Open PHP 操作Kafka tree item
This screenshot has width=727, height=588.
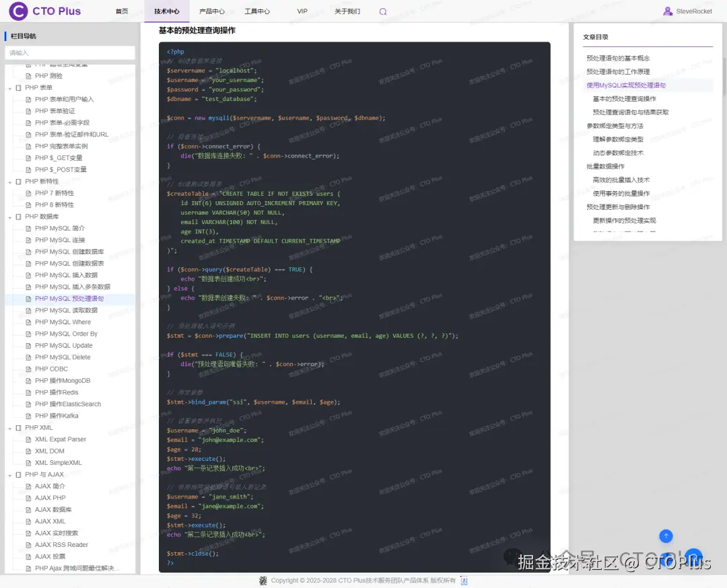[57, 416]
